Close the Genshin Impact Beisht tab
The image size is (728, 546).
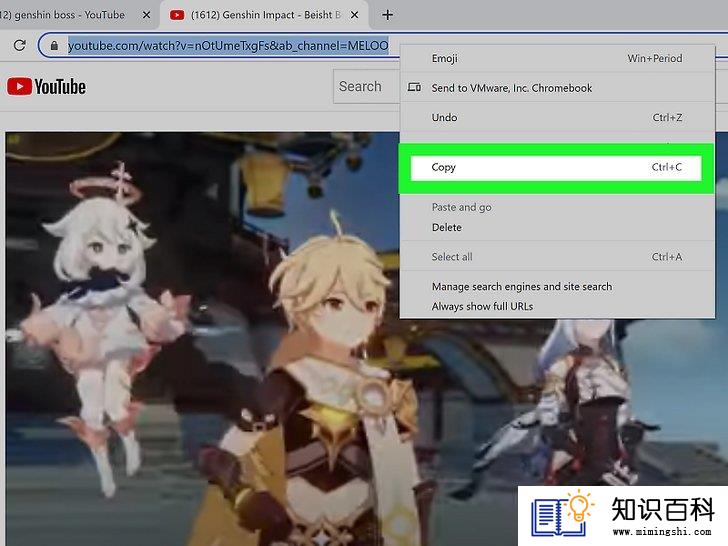354,15
